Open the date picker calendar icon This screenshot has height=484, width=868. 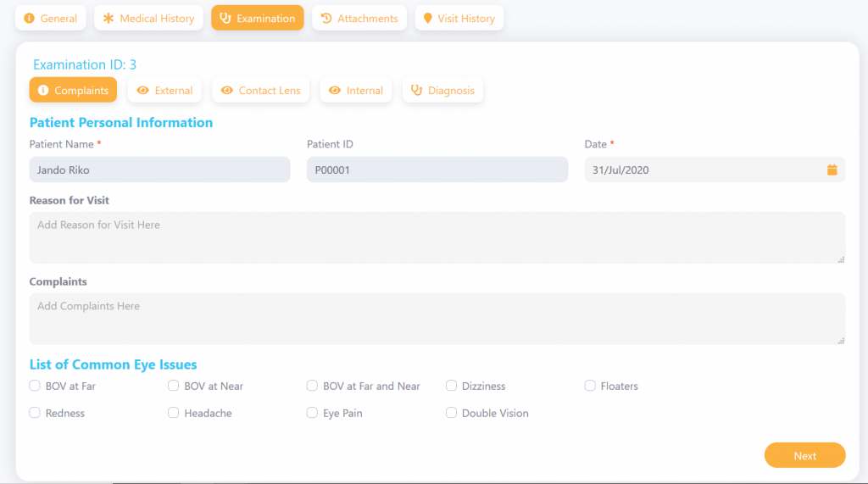pyautogui.click(x=832, y=170)
